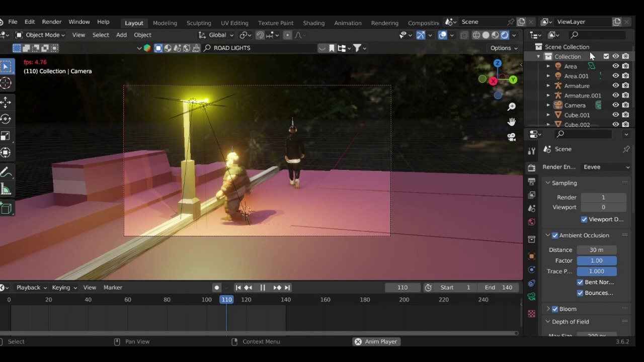Select the Measure tool
Screen dimensions: 644x362
pos(6,189)
